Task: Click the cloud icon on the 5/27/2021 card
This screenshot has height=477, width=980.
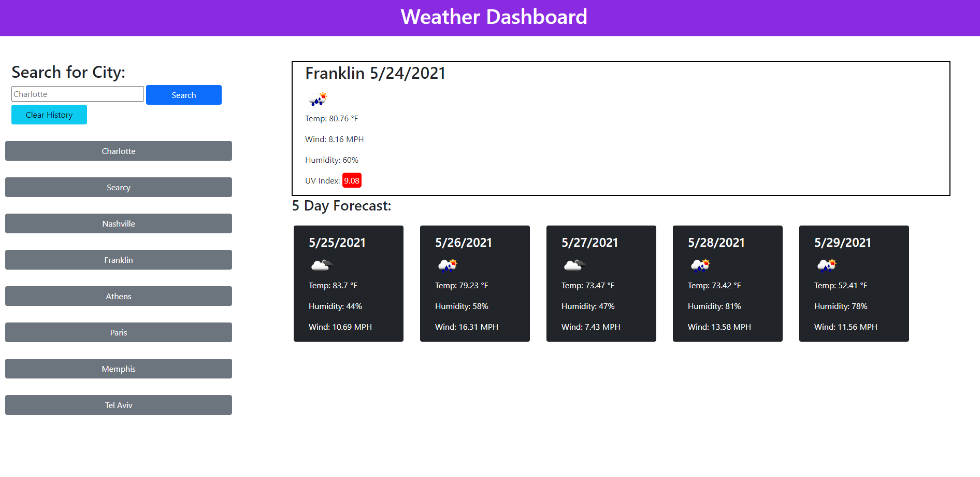Action: 573,265
